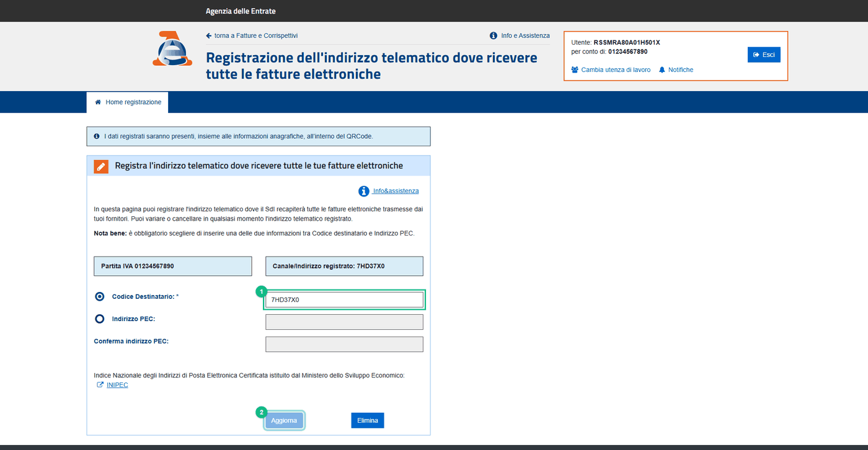Open the INIPEC link
Viewport: 868px width, 450px height.
click(117, 385)
